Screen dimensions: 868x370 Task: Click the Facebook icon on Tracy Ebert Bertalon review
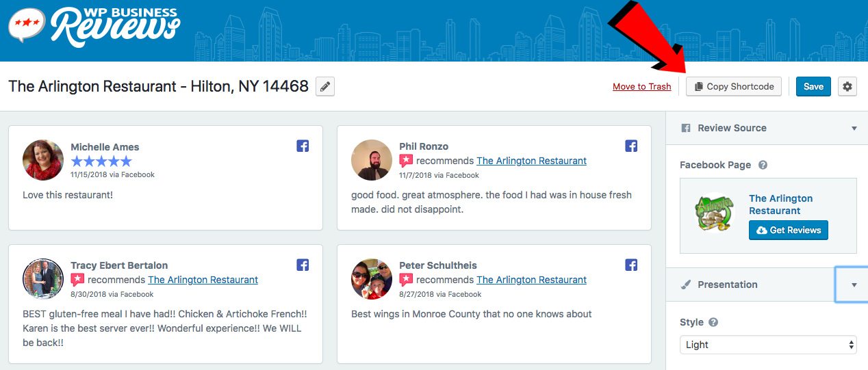pyautogui.click(x=303, y=265)
